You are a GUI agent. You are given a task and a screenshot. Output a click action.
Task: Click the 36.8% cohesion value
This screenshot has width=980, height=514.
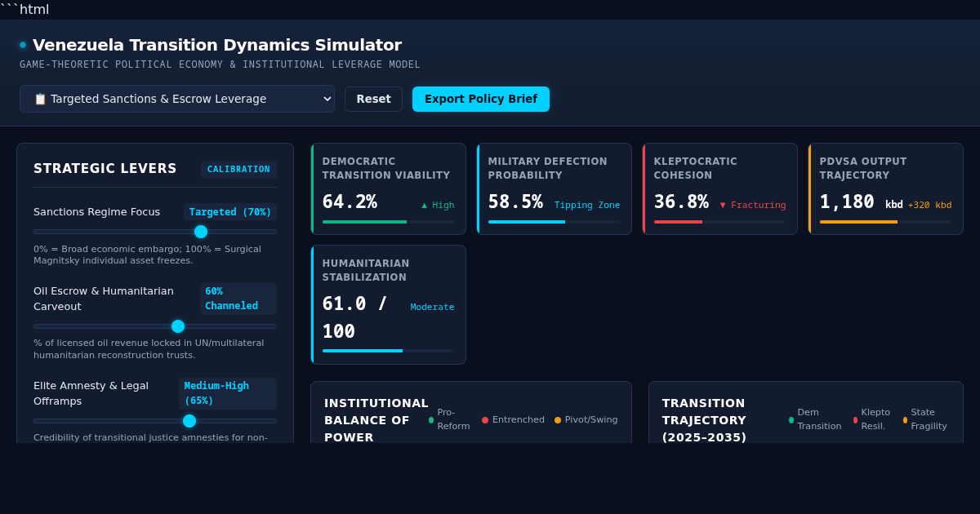681,202
